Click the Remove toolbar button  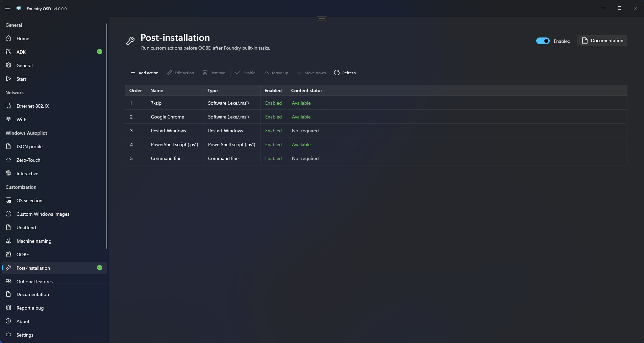coord(214,73)
